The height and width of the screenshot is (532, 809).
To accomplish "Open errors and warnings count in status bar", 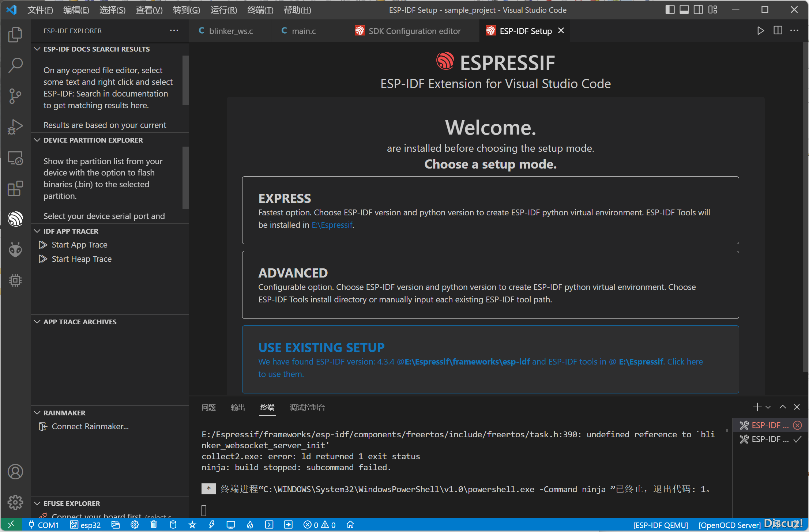I will pos(319,525).
